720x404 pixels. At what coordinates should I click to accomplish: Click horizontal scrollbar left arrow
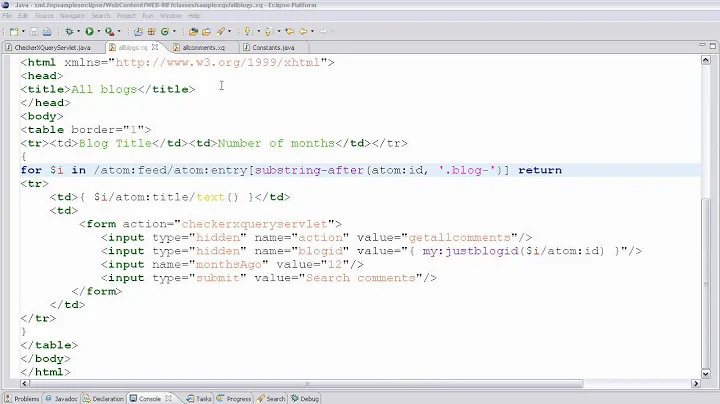[x=25, y=383]
